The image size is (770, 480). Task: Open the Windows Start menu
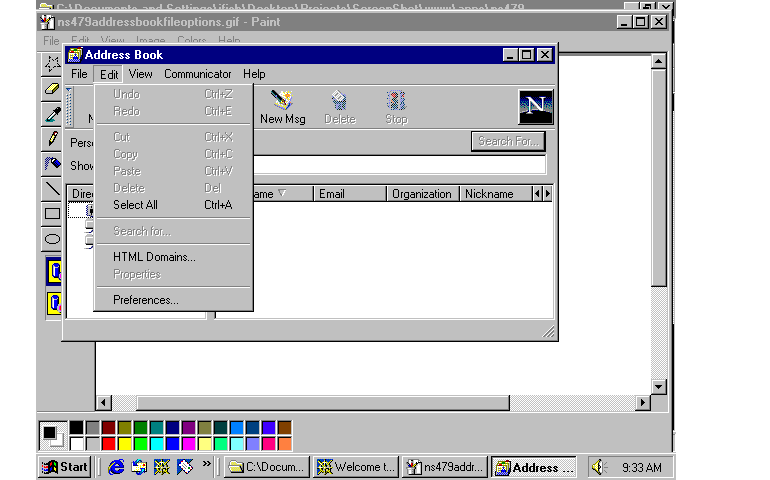point(65,466)
